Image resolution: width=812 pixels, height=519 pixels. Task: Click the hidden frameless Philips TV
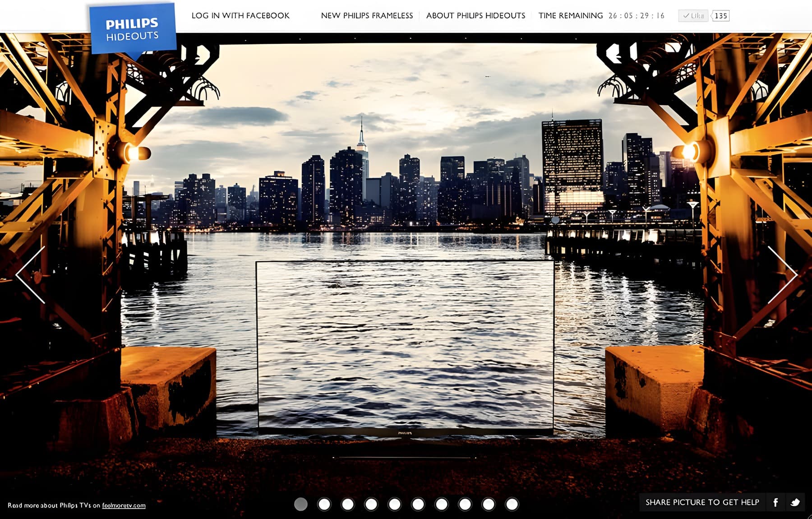405,348
